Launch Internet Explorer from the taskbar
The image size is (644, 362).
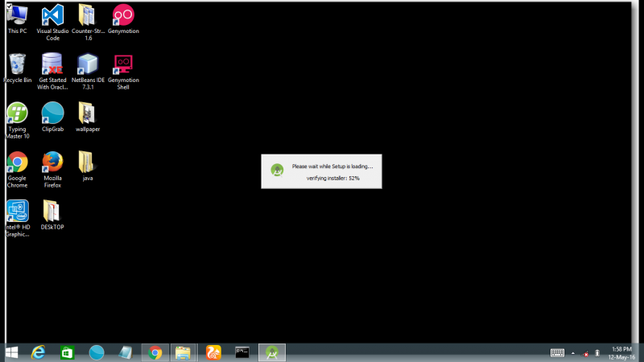coord(38,352)
